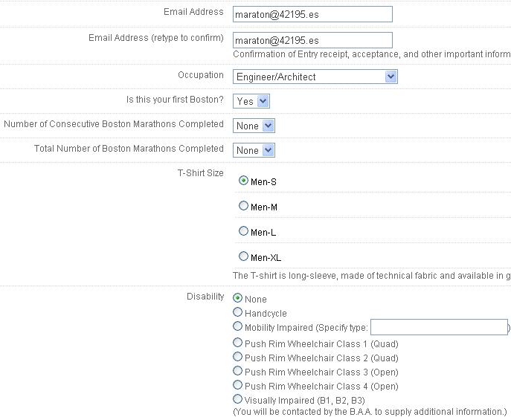Image resolution: width=511 pixels, height=420 pixels.
Task: Click the Men-S text label
Action: coord(263,182)
